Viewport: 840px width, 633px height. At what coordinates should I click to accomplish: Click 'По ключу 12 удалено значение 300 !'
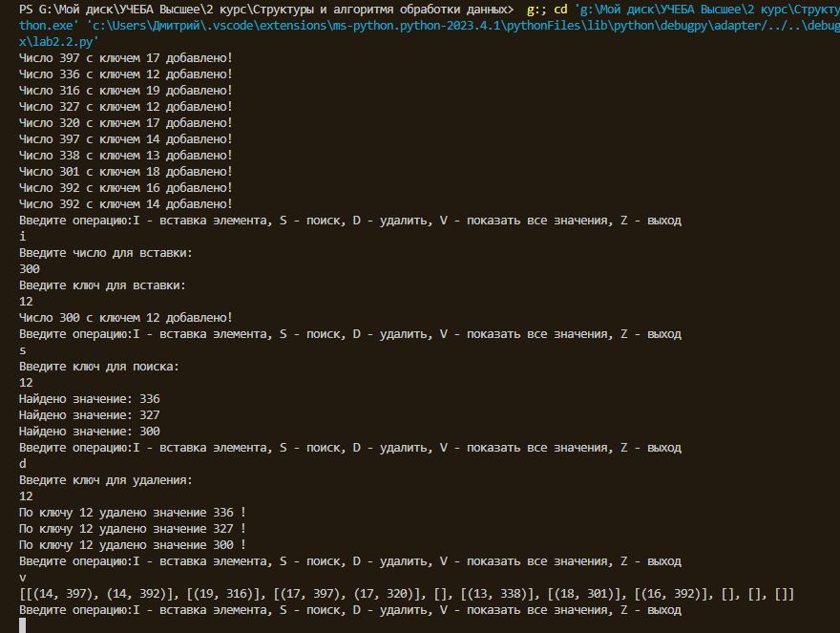pos(133,545)
